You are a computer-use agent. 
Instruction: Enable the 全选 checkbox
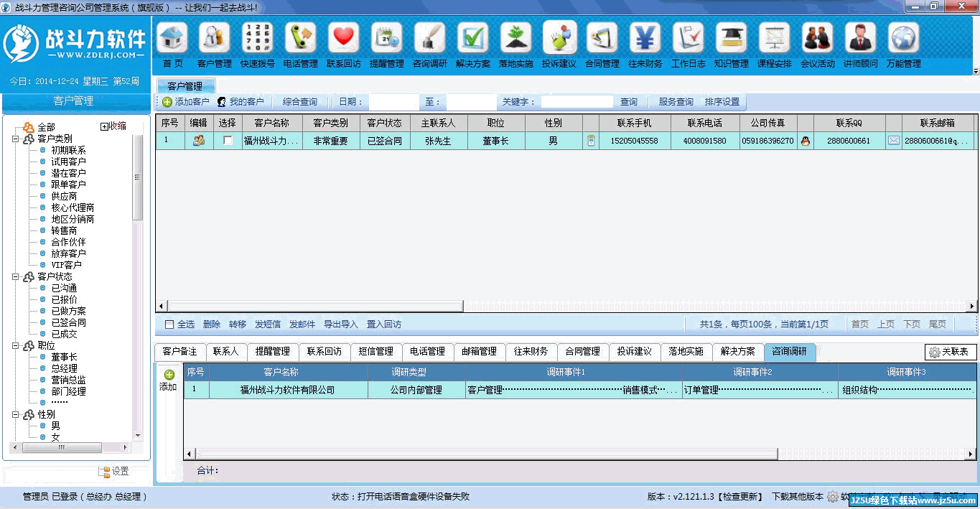click(169, 324)
